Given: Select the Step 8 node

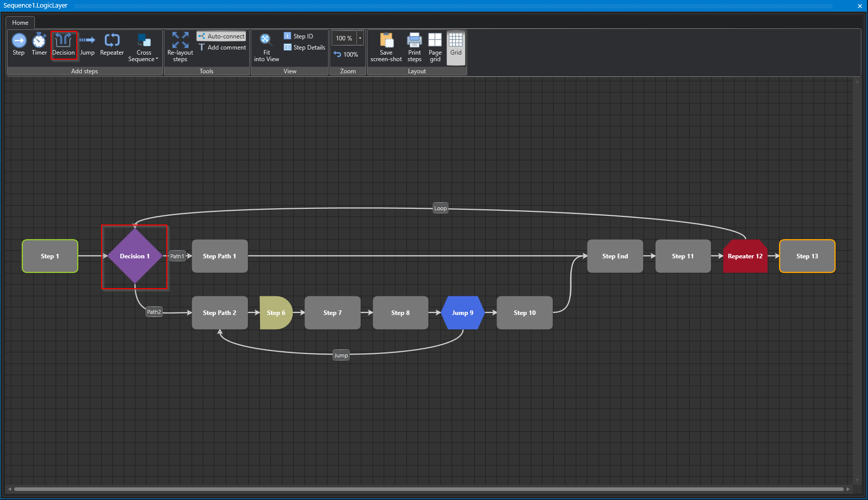Looking at the screenshot, I should point(400,313).
